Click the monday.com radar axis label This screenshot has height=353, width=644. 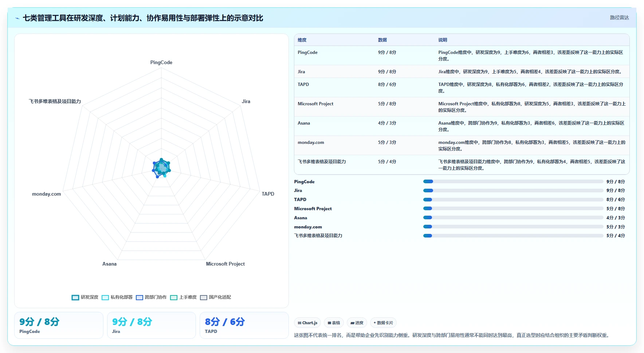[46, 194]
